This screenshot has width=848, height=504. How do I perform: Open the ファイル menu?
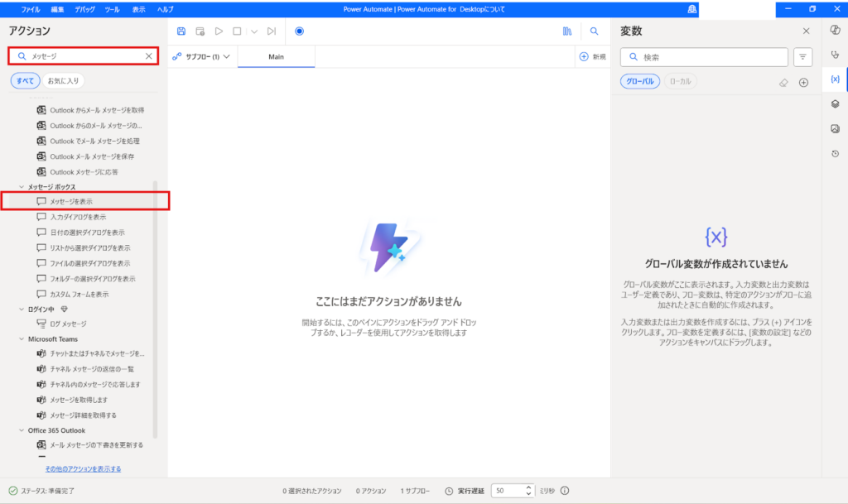31,8
